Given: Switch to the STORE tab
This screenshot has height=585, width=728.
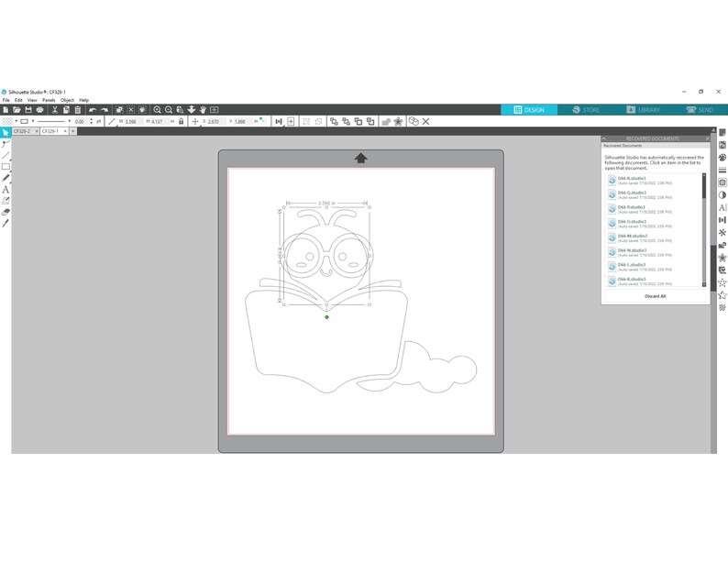Looking at the screenshot, I should (586, 109).
